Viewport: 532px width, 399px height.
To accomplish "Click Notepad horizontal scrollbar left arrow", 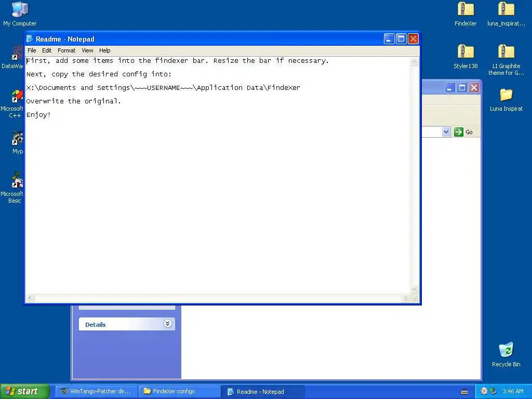I will coord(30,298).
